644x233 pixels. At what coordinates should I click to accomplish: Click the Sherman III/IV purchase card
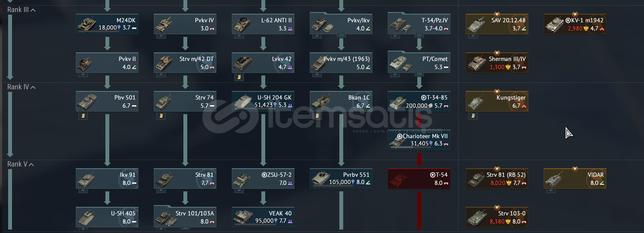(x=497, y=63)
